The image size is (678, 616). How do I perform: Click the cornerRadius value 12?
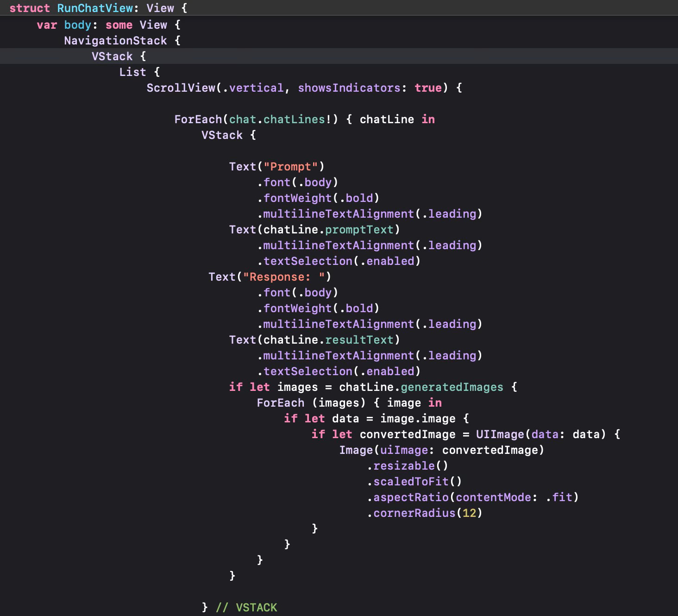[x=469, y=513]
